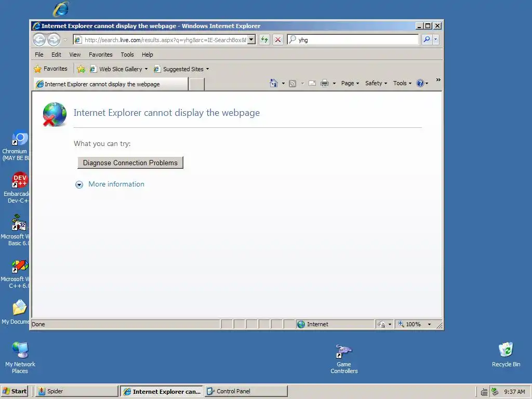Open the Favorites menu
The width and height of the screenshot is (532, 399).
pyautogui.click(x=100, y=55)
